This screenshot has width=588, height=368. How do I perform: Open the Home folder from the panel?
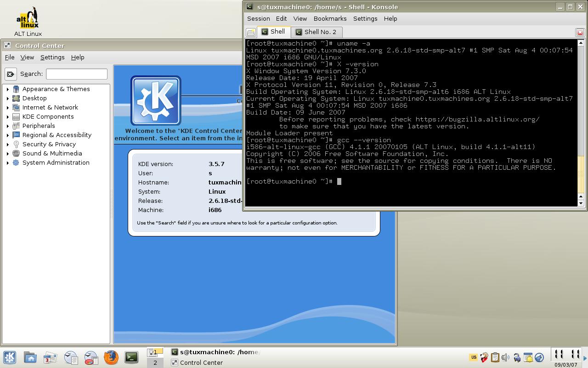tap(30, 357)
